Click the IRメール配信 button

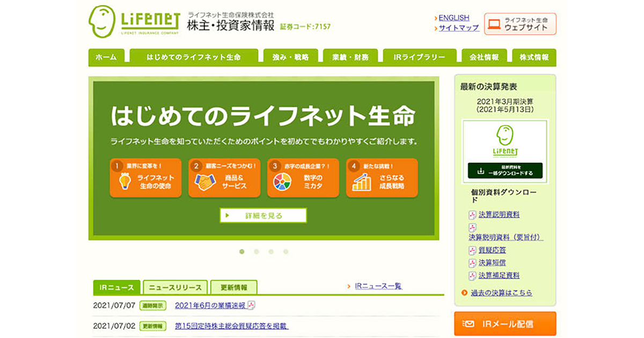pos(505,324)
